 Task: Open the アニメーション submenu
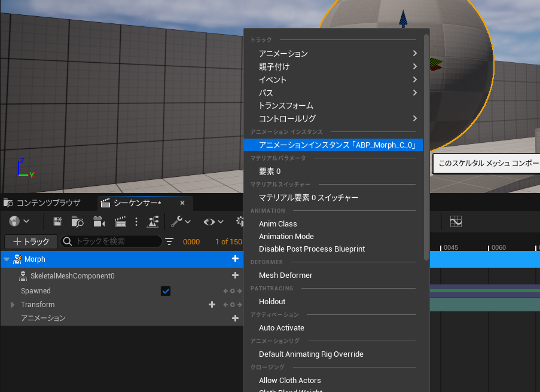click(x=333, y=53)
